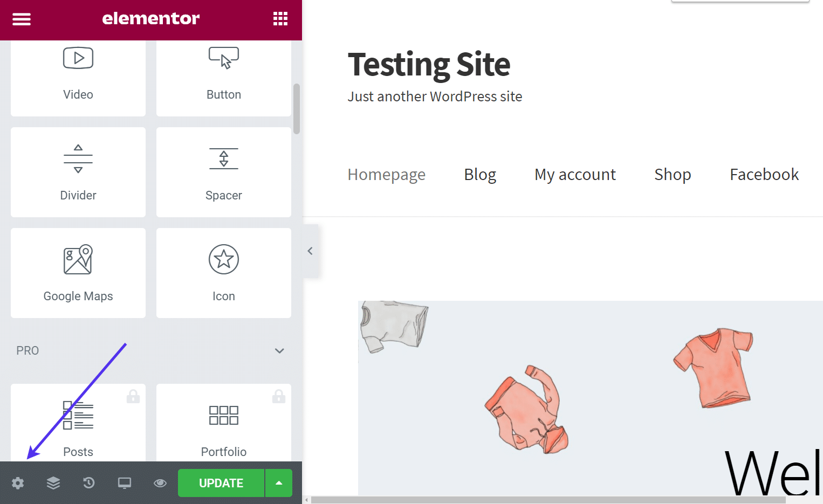This screenshot has width=823, height=504.
Task: Click the green UPDATE button
Action: pyautogui.click(x=221, y=483)
